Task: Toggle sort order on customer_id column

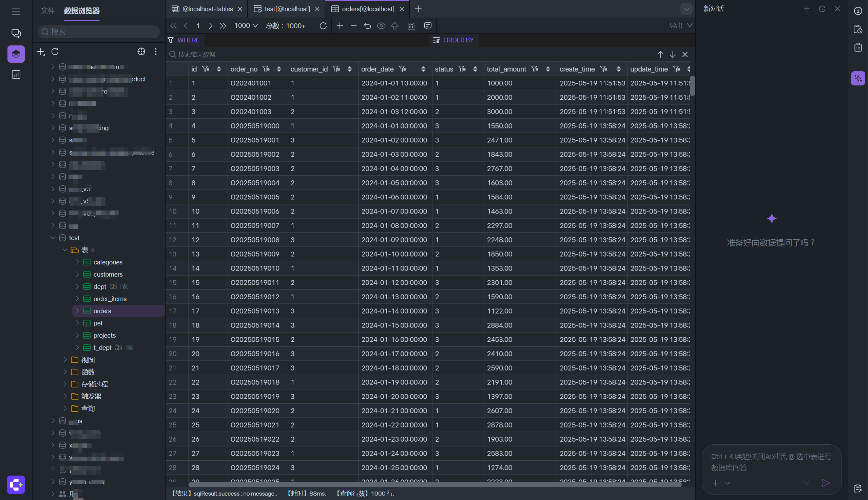Action: [x=349, y=69]
